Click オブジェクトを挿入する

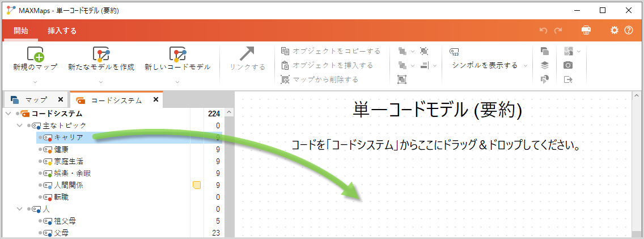click(x=327, y=65)
